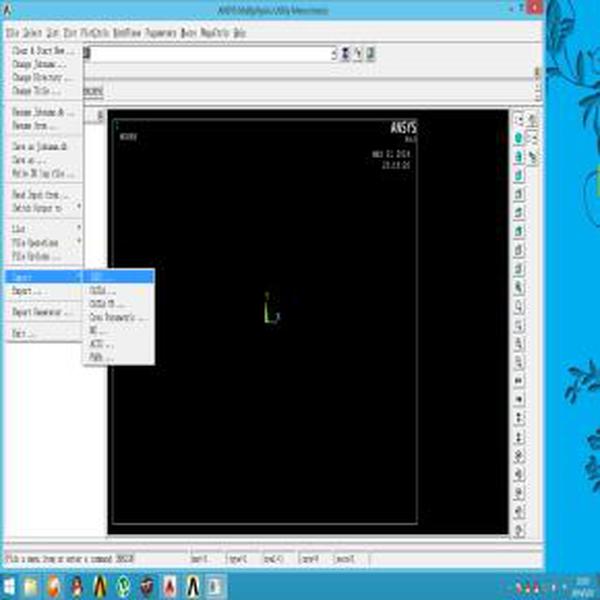
Task: Switch to Isometric View in the right toolbar
Action: [x=518, y=138]
